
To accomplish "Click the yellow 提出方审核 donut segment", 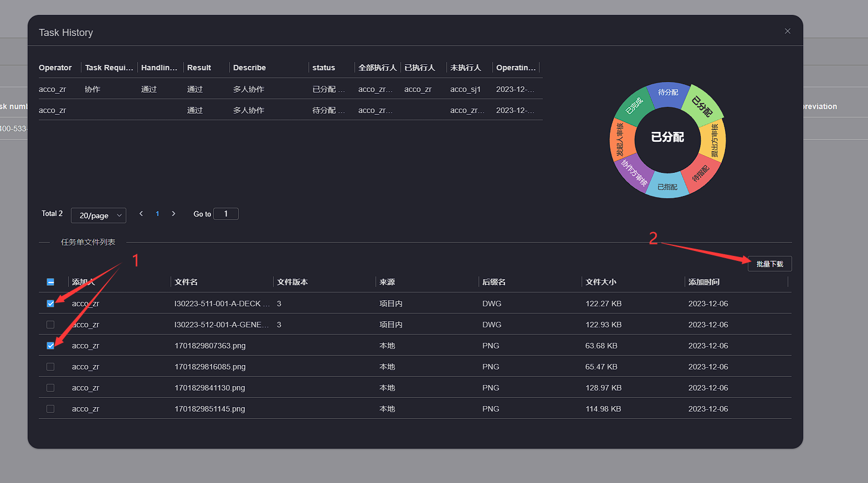I will coord(714,140).
